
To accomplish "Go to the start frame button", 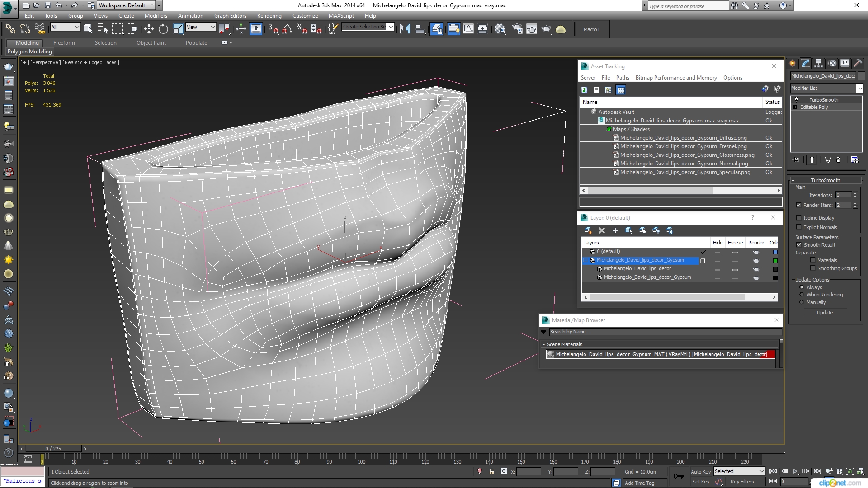I will 773,471.
